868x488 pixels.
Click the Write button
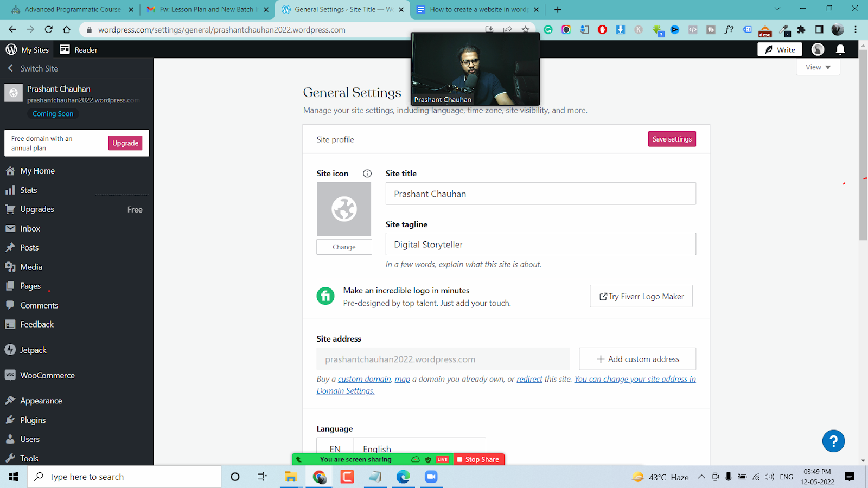(780, 50)
